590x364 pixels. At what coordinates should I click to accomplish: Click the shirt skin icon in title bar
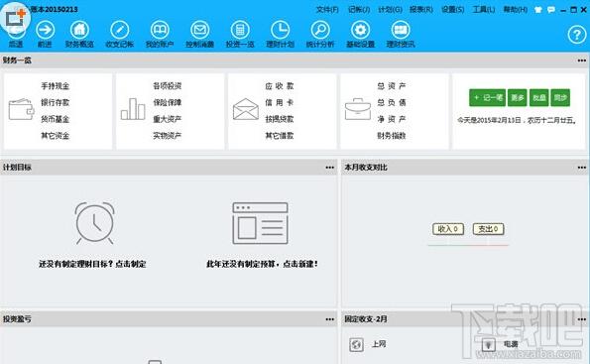click(x=538, y=10)
